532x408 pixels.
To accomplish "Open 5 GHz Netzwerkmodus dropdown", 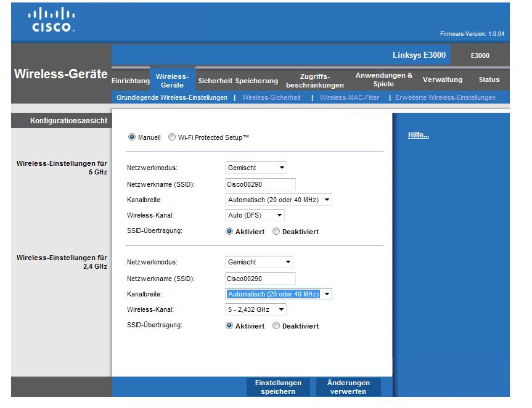I will (256, 168).
